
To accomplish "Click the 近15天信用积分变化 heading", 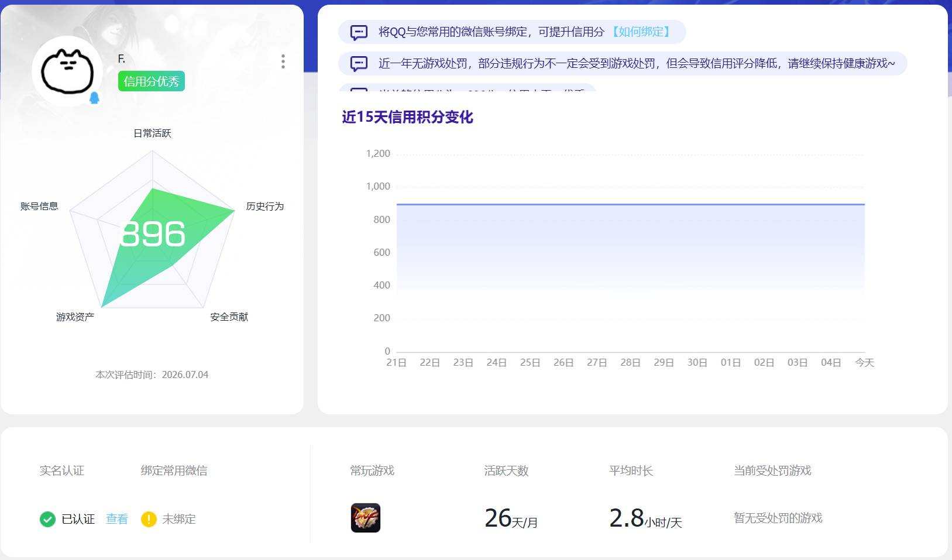I will coord(407,117).
